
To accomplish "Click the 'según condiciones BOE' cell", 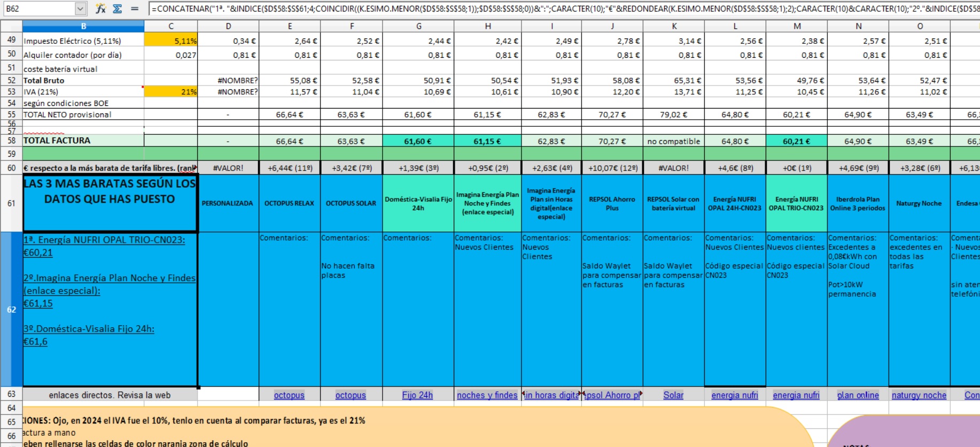I will point(83,103).
